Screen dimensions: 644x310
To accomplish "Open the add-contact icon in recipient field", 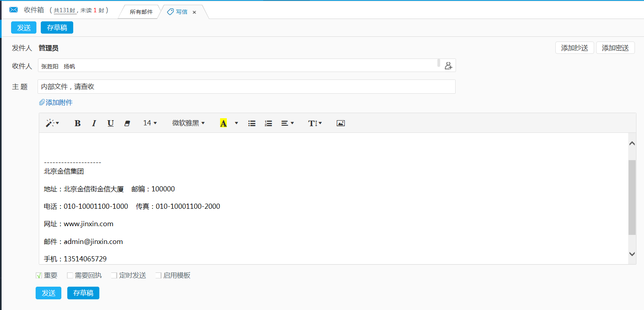I will (x=448, y=66).
